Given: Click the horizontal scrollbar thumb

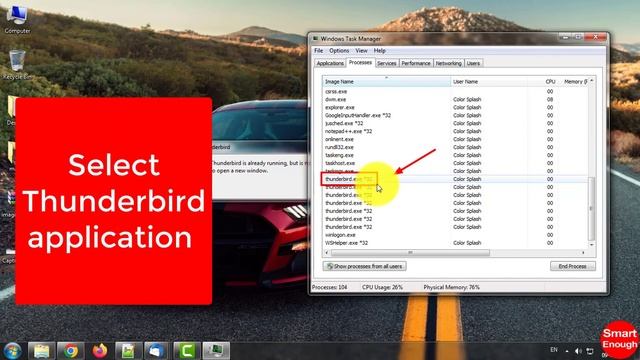Looking at the screenshot, I should click(410, 253).
